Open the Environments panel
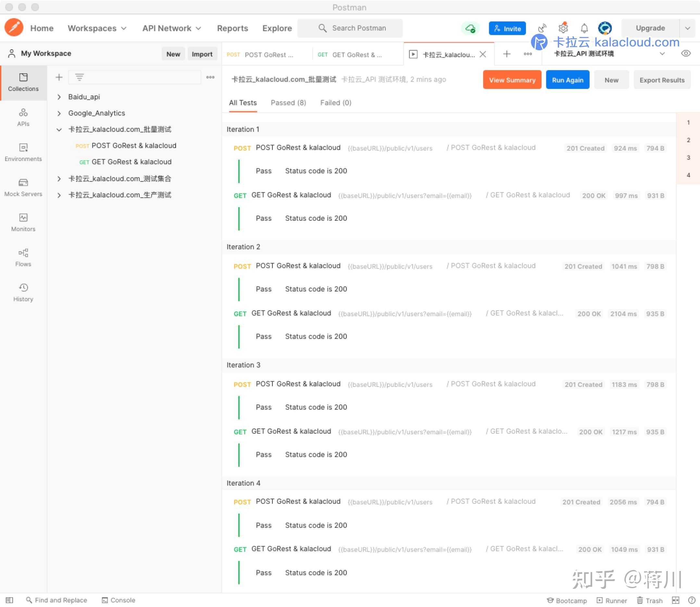This screenshot has width=700, height=607. [23, 153]
